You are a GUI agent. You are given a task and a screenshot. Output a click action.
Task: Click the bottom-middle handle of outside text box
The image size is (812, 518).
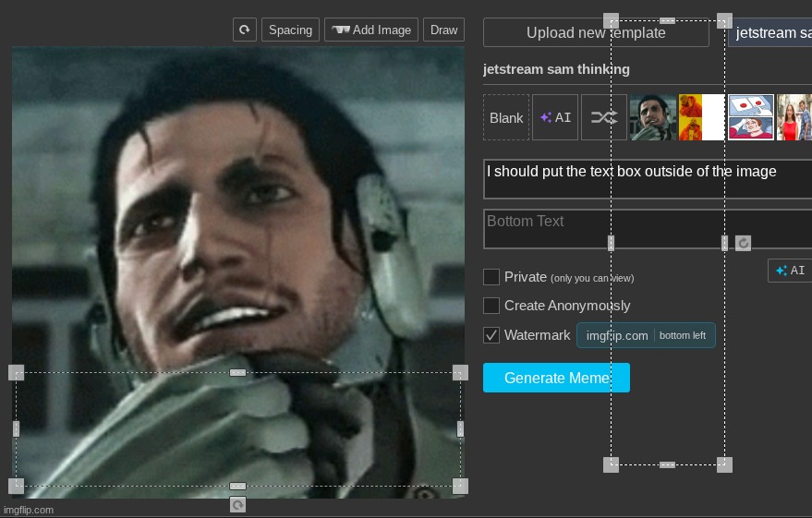point(668,464)
